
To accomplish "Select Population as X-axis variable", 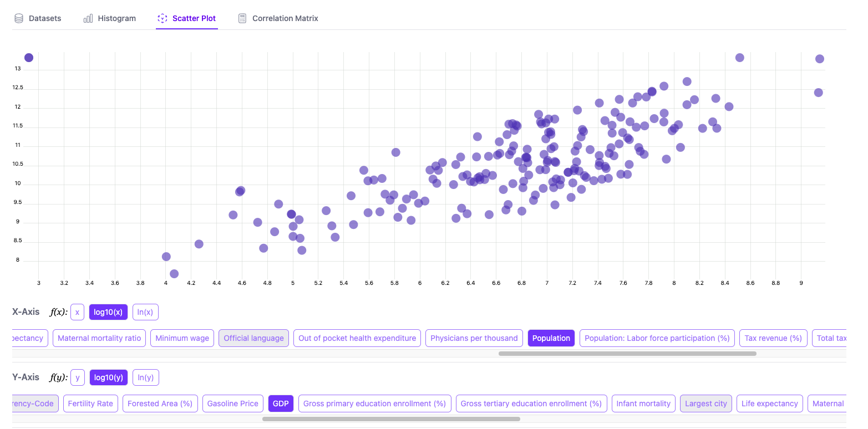I will click(x=551, y=338).
